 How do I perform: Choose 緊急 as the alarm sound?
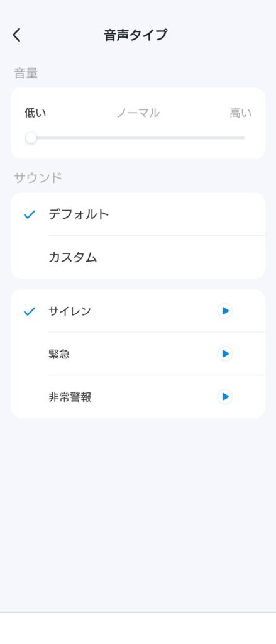[x=138, y=353]
